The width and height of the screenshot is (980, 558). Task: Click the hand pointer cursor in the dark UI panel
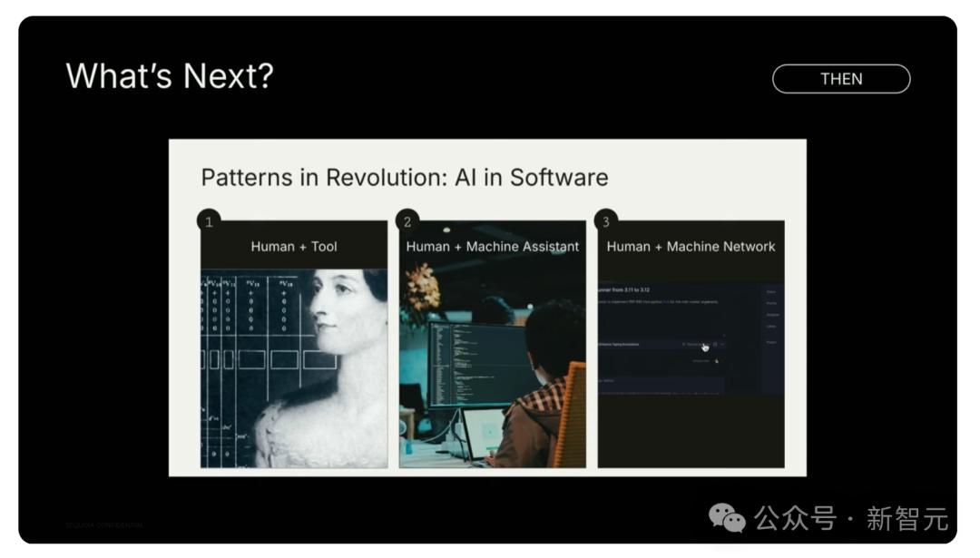(x=705, y=347)
